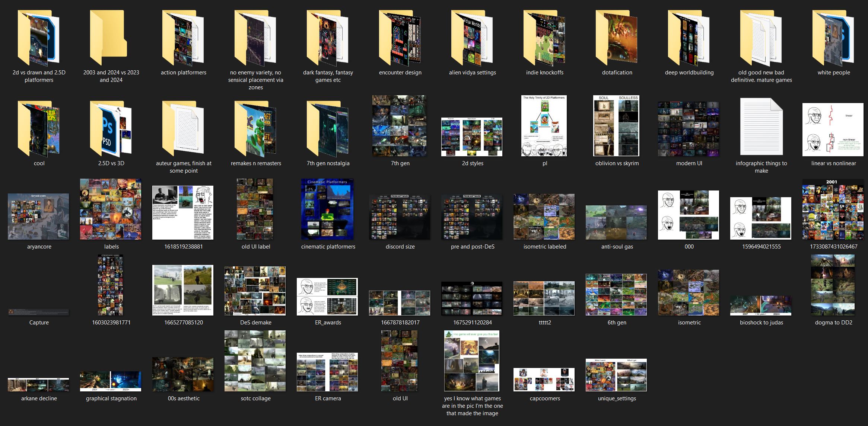Select 'auteur games, finish at some point' folder

pos(183,129)
